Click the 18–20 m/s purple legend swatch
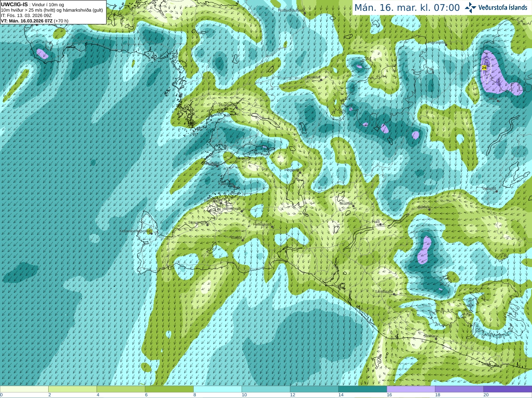The image size is (532, 398). pos(459,389)
